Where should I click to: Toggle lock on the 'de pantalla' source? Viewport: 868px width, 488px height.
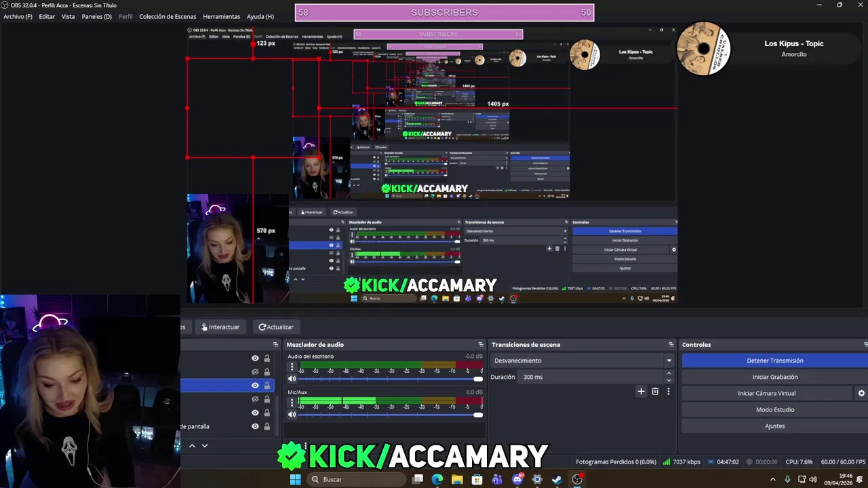coord(267,426)
